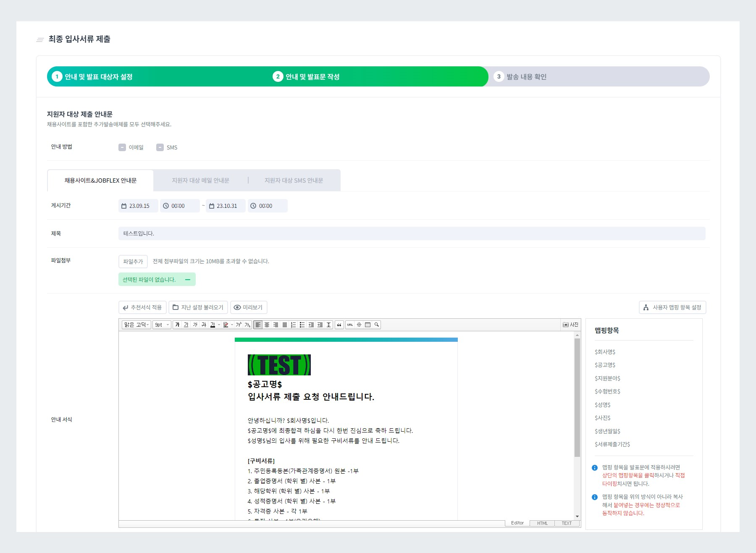Apply a numbered list in the editor
The image size is (756, 553).
294,324
